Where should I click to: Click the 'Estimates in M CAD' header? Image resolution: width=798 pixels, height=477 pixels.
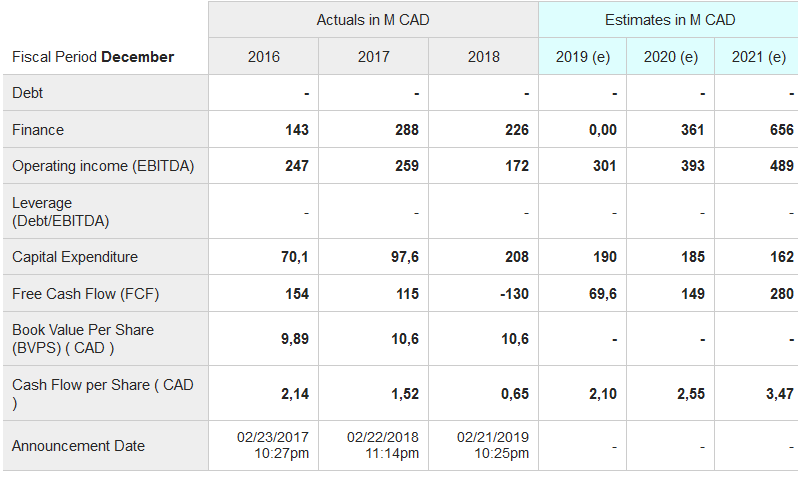coord(669,20)
